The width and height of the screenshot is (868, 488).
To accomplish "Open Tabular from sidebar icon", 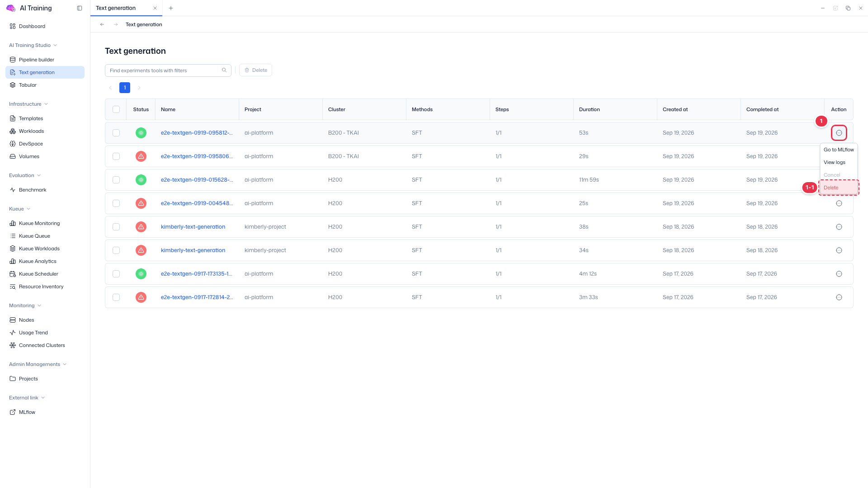I will click(13, 85).
